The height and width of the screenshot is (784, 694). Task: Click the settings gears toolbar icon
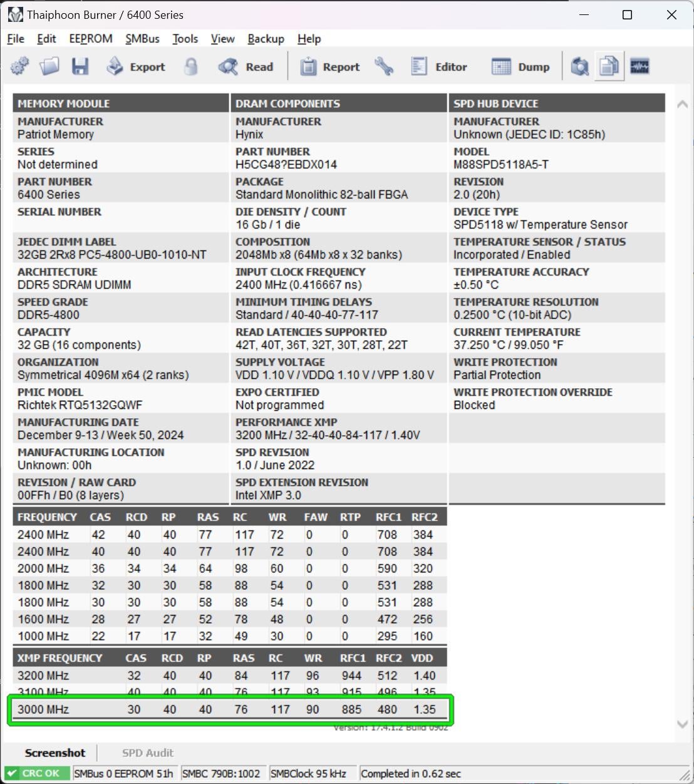coord(19,66)
